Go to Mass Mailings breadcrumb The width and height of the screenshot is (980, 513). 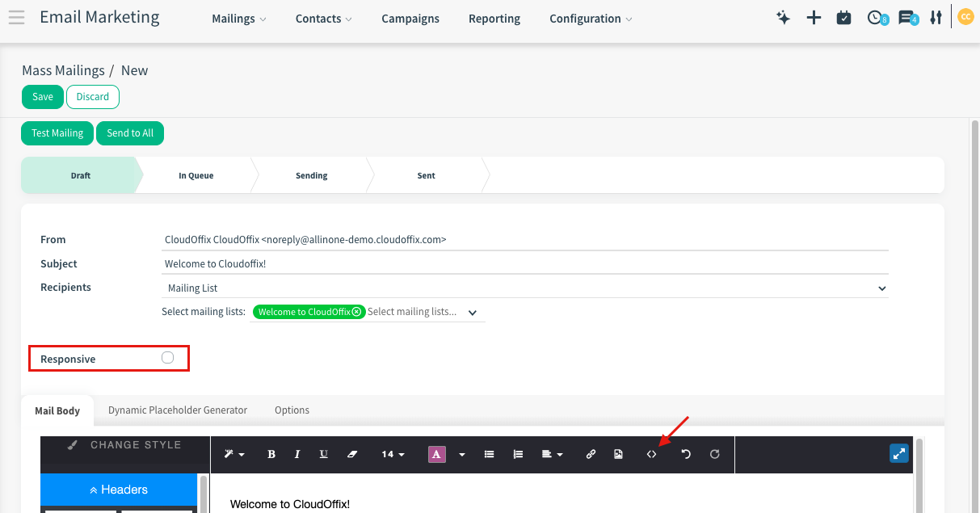[x=63, y=70]
